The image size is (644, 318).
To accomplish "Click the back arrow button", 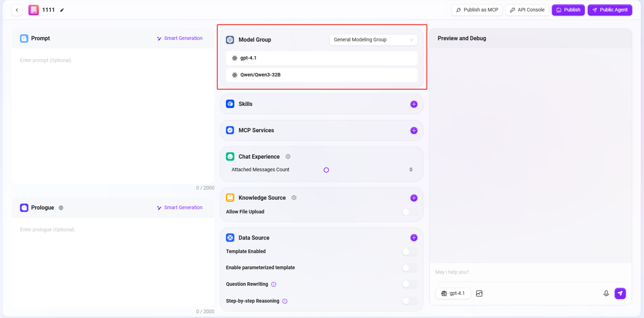I will tap(17, 10).
